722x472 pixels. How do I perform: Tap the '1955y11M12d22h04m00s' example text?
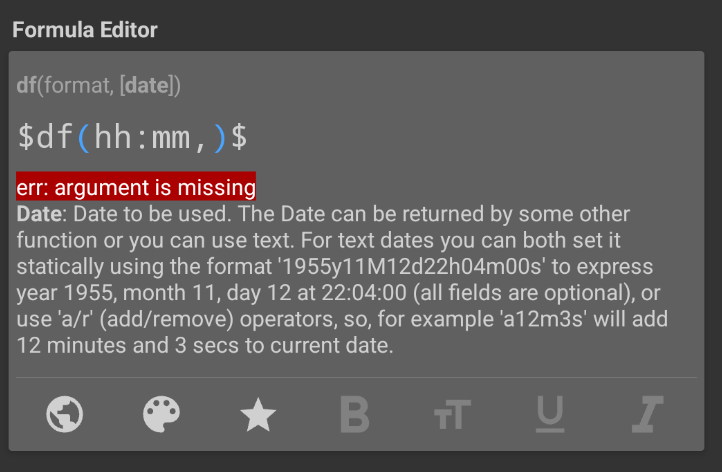tap(412, 267)
